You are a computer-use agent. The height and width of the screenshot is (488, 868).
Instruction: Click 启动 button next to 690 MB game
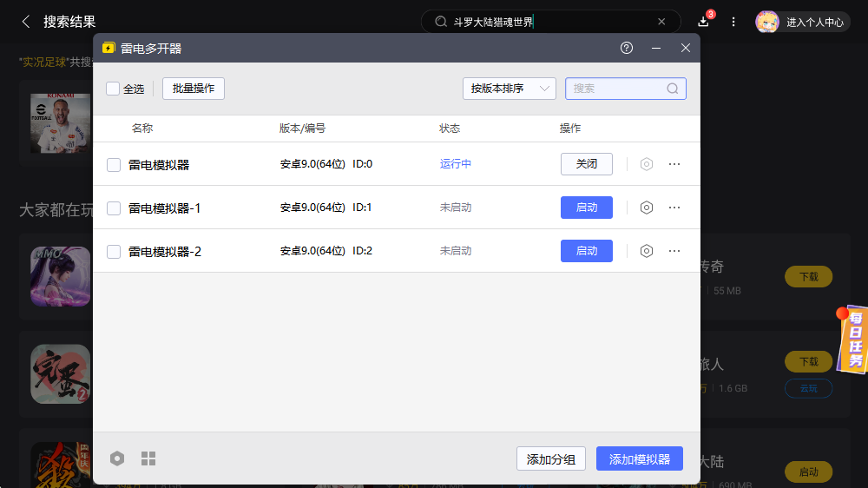click(x=808, y=472)
